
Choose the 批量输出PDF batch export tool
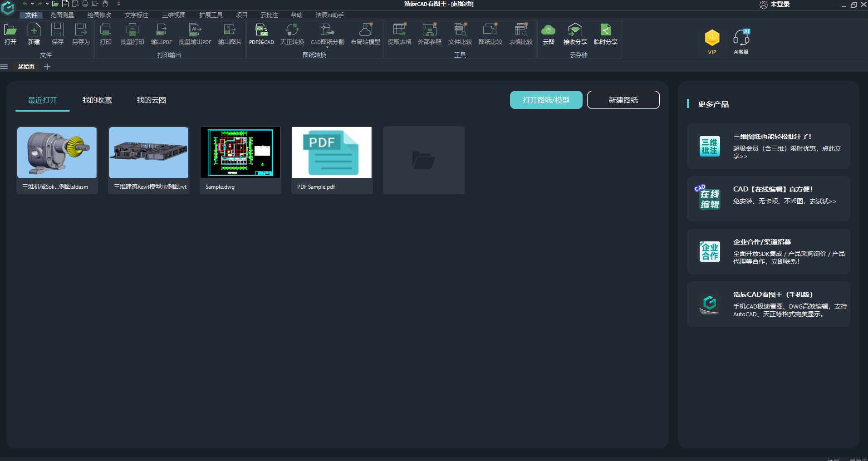(195, 34)
